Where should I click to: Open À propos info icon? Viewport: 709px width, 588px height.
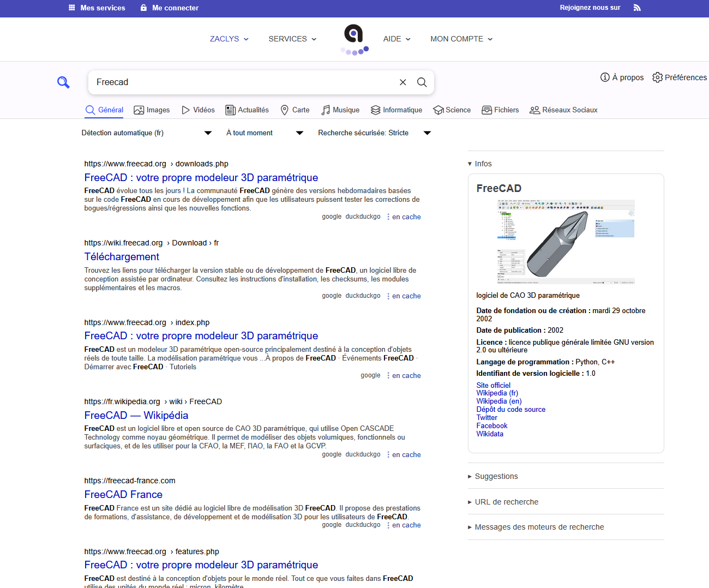pyautogui.click(x=605, y=77)
